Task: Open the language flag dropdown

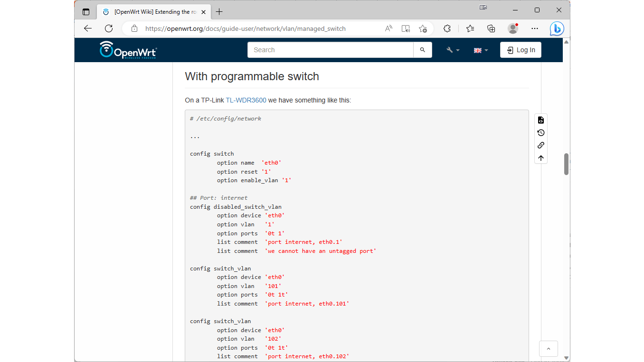Action: 481,50
